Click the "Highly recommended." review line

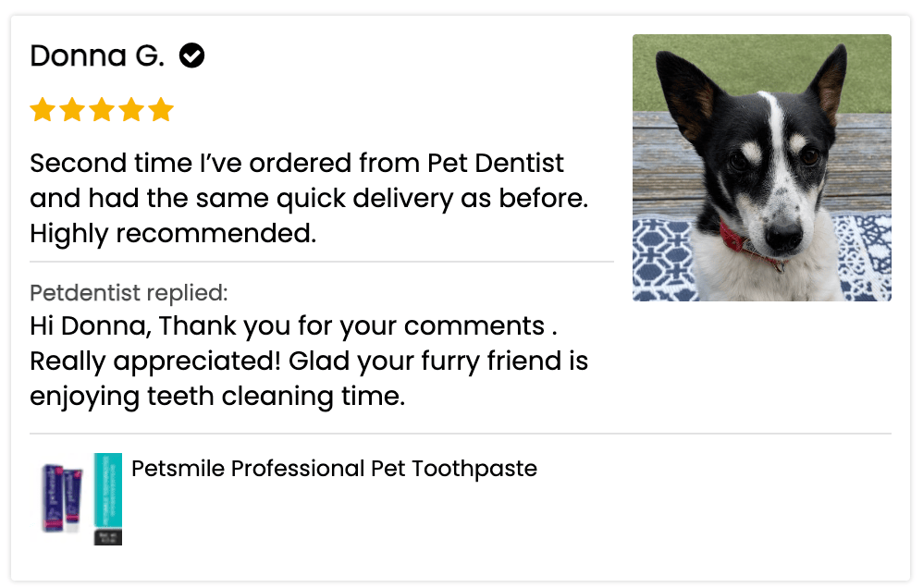click(173, 234)
